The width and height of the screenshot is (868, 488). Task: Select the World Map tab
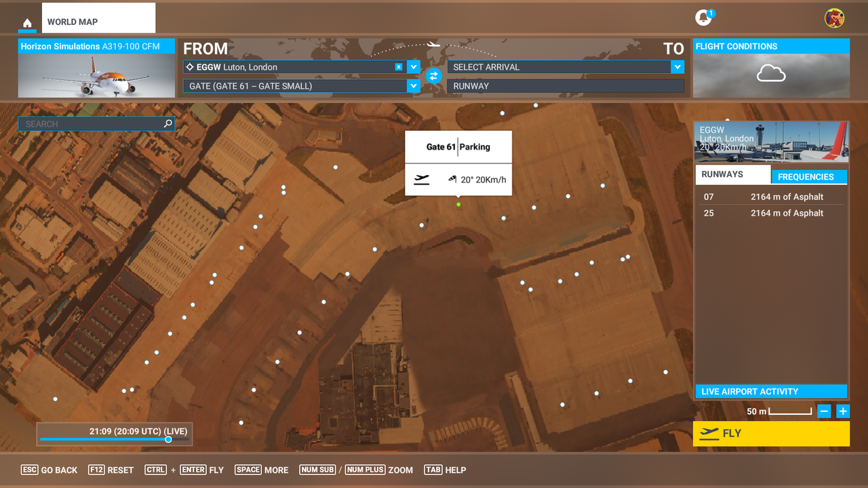click(98, 18)
